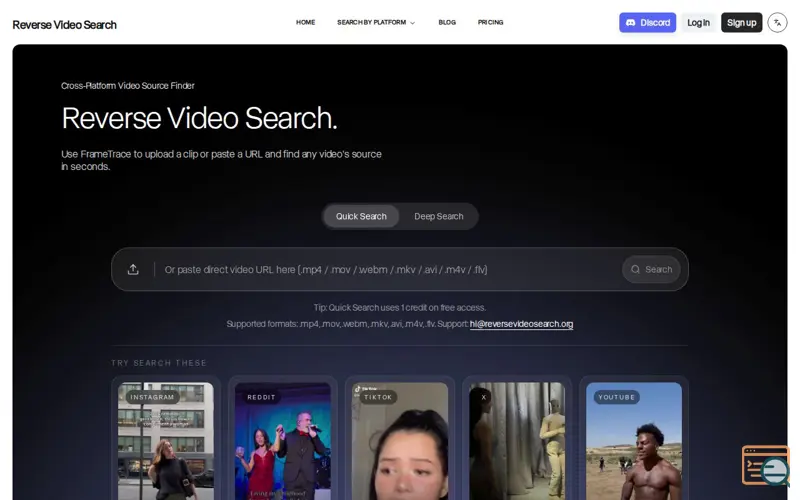The height and width of the screenshot is (500, 800).
Task: Click the Reverse Video Search logo text
Action: point(64,25)
